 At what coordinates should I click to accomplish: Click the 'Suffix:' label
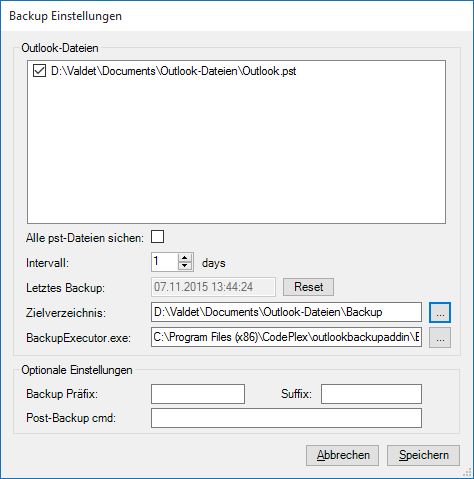coord(296,394)
